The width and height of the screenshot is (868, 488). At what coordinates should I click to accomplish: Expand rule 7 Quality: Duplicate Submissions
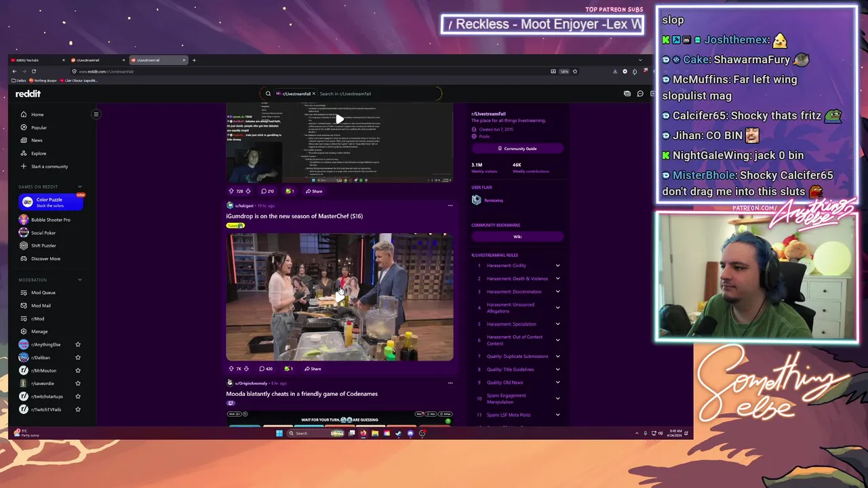557,357
